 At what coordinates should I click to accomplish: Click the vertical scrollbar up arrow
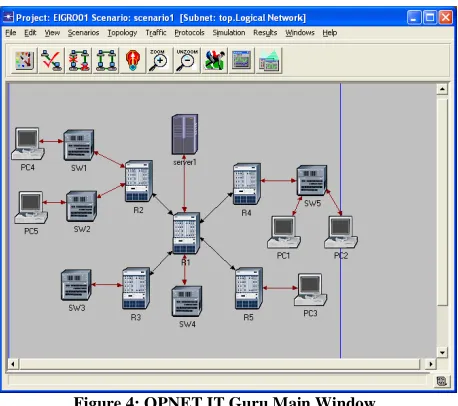pyautogui.click(x=442, y=89)
